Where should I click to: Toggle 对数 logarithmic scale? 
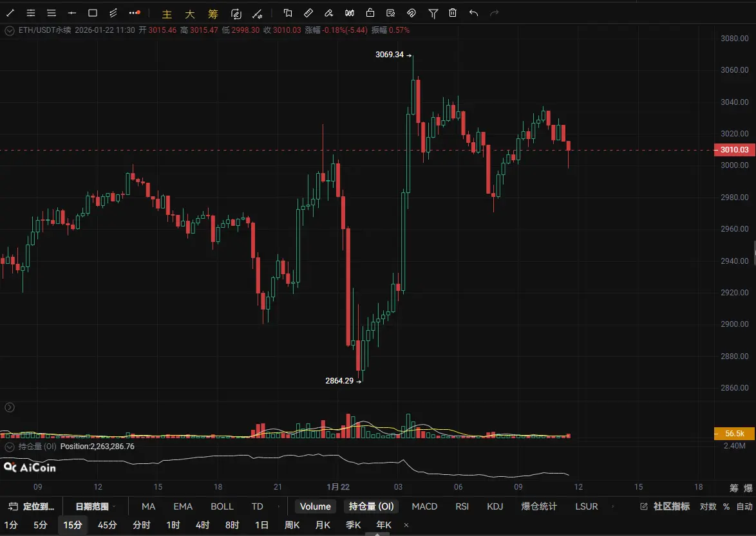708,506
